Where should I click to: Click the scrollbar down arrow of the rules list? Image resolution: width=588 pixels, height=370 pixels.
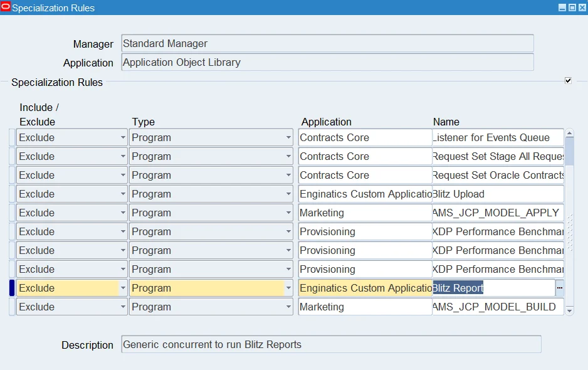pyautogui.click(x=569, y=310)
